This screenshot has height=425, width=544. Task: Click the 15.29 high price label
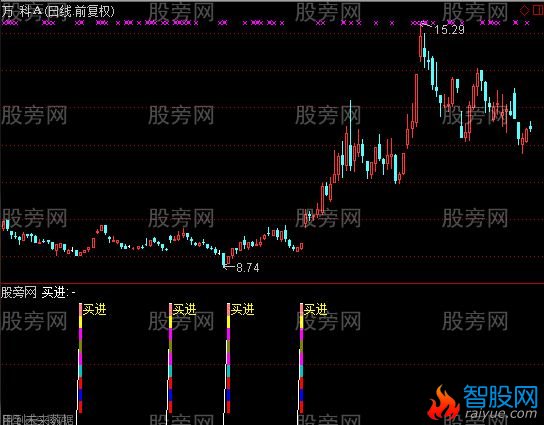(449, 30)
